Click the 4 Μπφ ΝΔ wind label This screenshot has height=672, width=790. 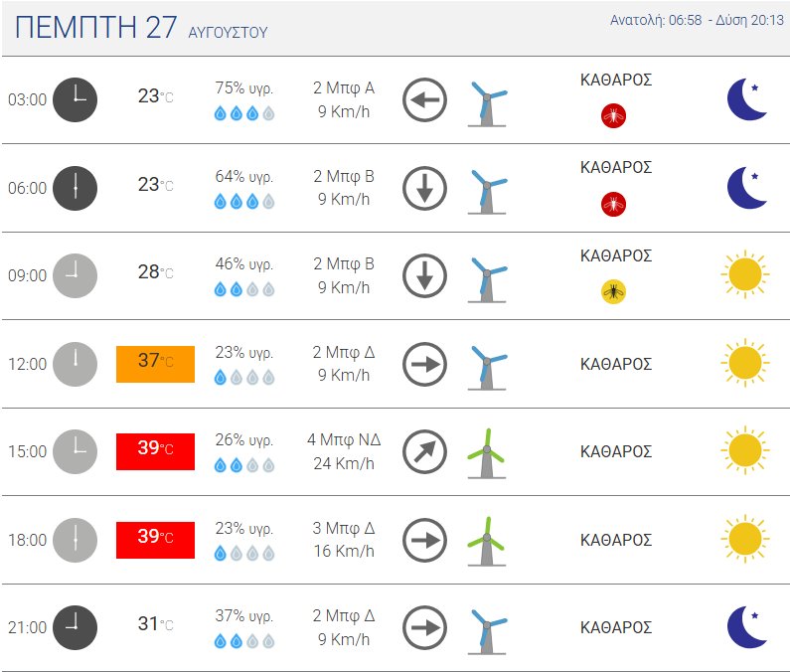[x=344, y=439]
